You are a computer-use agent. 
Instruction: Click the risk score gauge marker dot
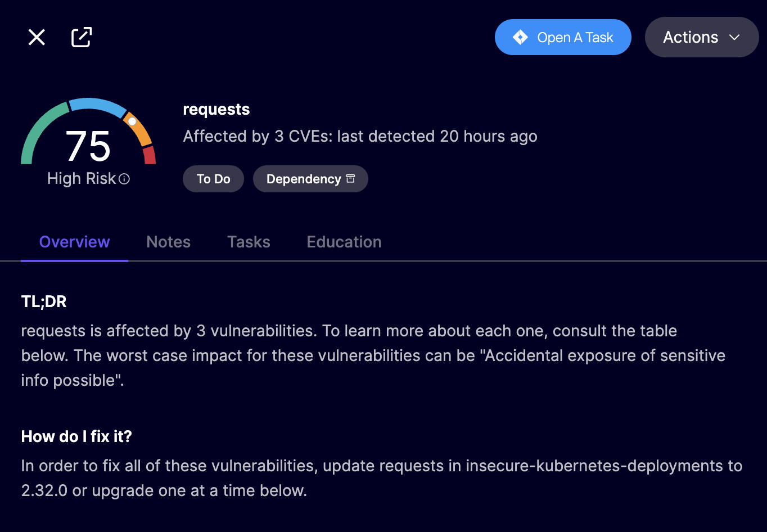click(x=132, y=121)
